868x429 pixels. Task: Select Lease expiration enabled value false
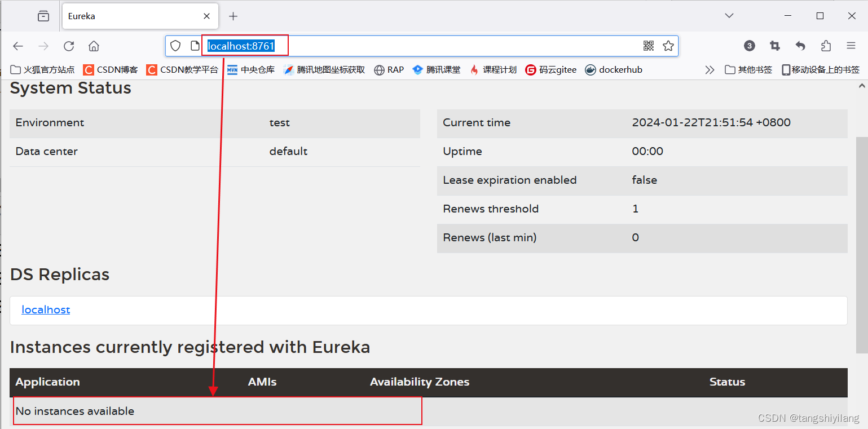click(645, 180)
